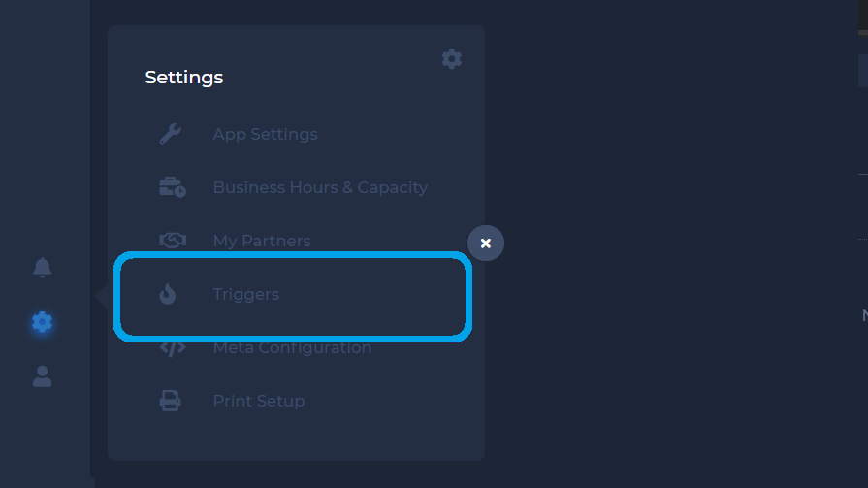
Task: Open the user profile icon in sidebar
Action: point(42,376)
